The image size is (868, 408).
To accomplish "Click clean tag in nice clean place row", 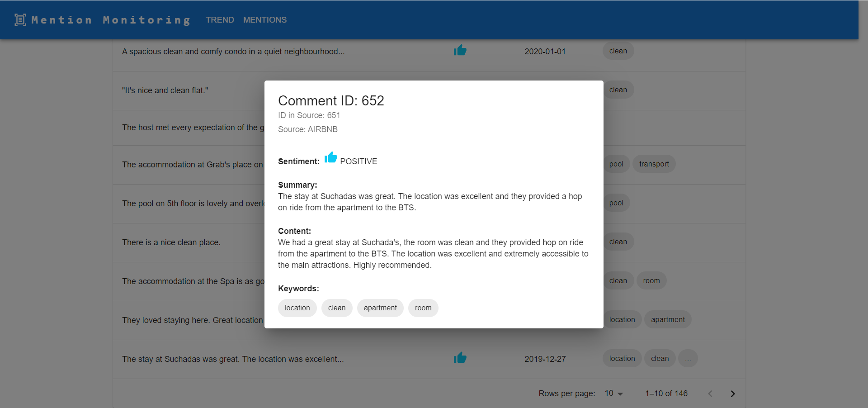I will tap(618, 242).
